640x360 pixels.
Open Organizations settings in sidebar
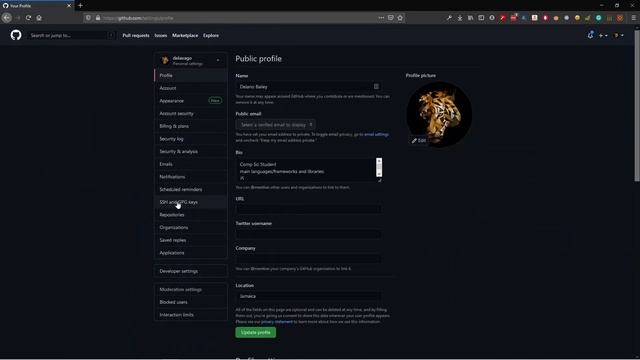tap(191, 227)
